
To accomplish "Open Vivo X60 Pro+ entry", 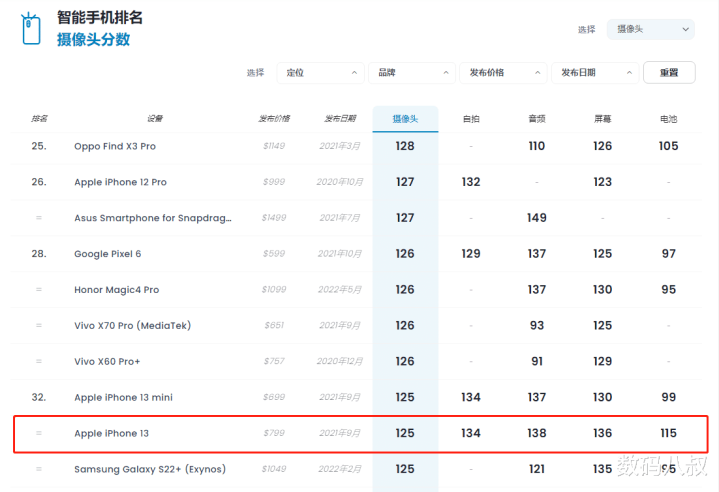I will point(107,361).
